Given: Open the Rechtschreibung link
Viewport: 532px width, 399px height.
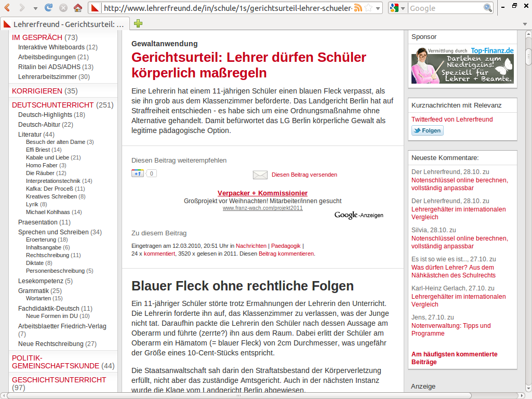Looking at the screenshot, I should point(47,255).
